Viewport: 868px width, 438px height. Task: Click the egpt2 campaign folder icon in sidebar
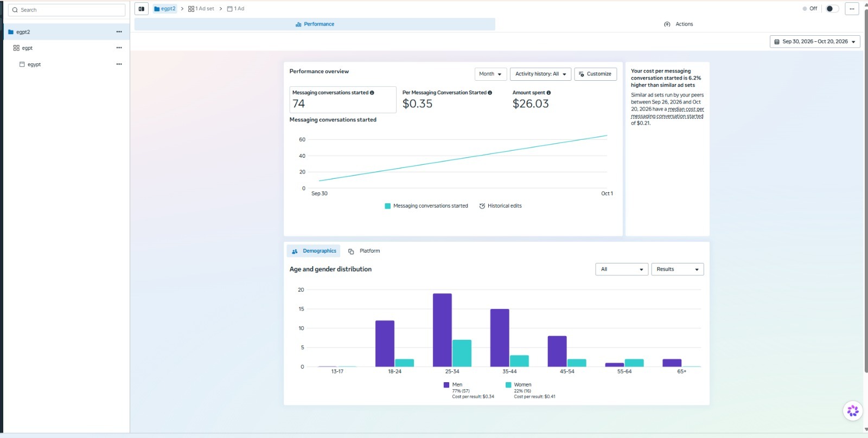pyautogui.click(x=11, y=32)
